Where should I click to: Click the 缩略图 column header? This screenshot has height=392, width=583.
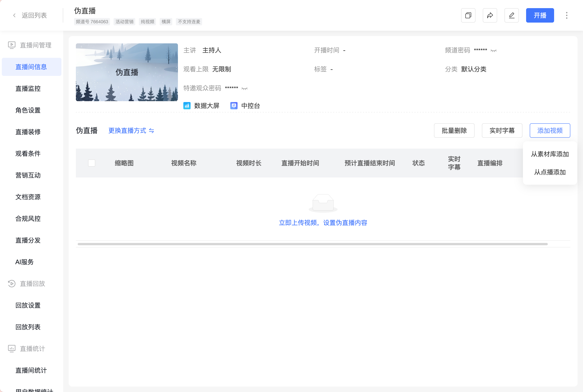(124, 163)
